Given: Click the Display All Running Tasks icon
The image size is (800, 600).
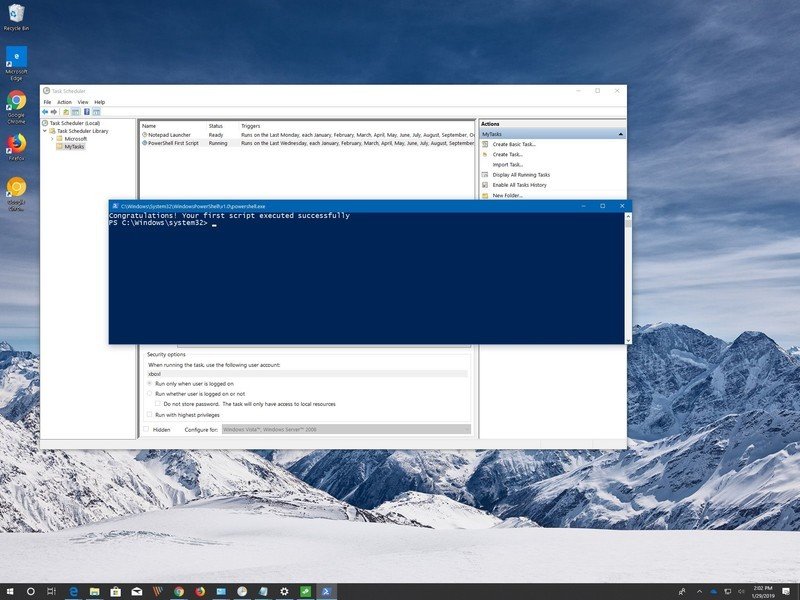Looking at the screenshot, I should pyautogui.click(x=486, y=175).
